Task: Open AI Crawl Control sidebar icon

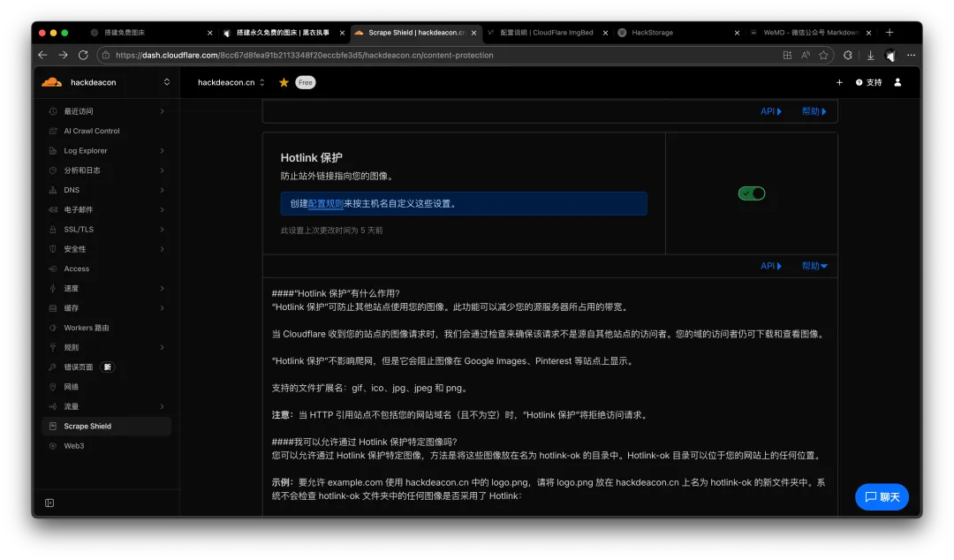Action: (53, 131)
